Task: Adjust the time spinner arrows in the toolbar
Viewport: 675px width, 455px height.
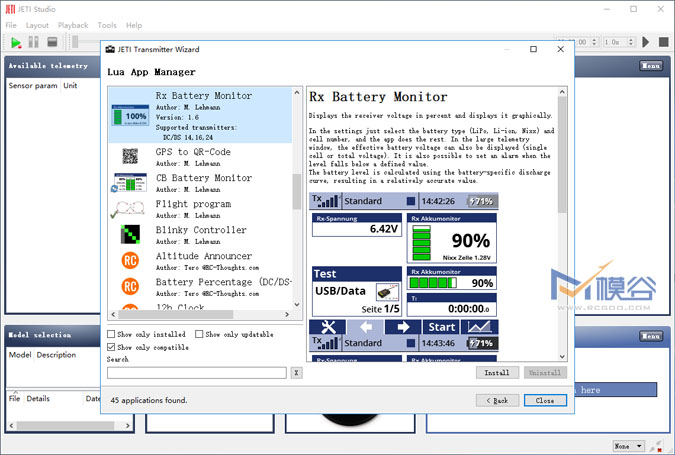Action: 594,42
